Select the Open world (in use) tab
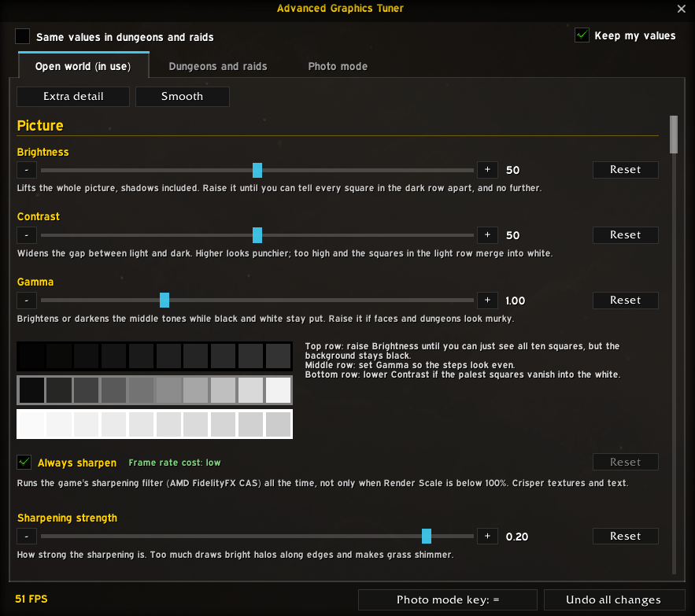The height and width of the screenshot is (616, 695). tap(83, 66)
